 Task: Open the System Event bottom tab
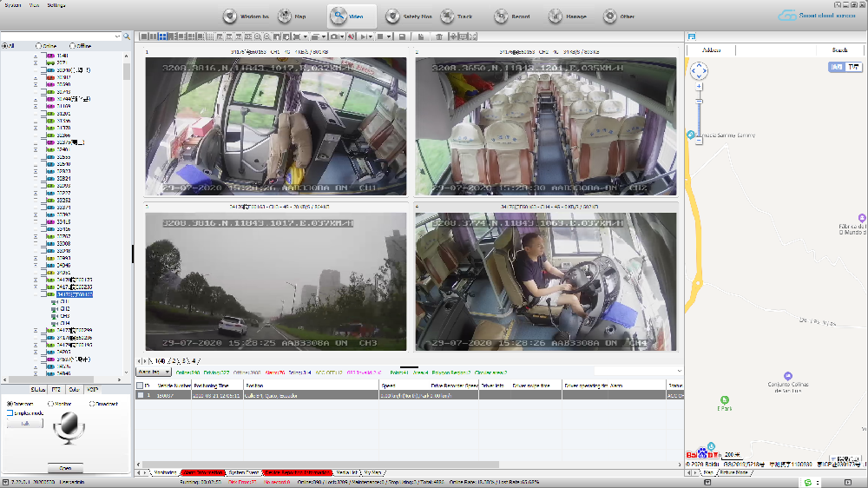[244, 472]
